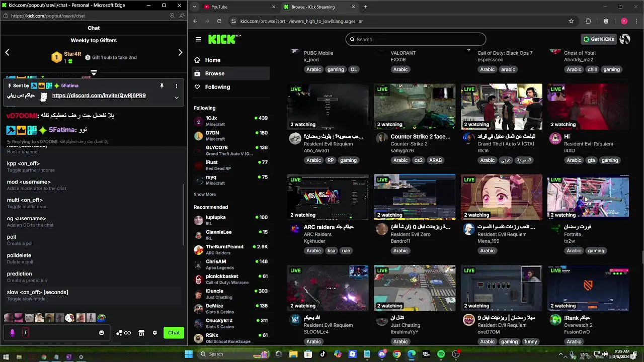Choose the slow <on_off> [seconds] command
This screenshot has width=644, height=362.
pyautogui.click(x=93, y=295)
